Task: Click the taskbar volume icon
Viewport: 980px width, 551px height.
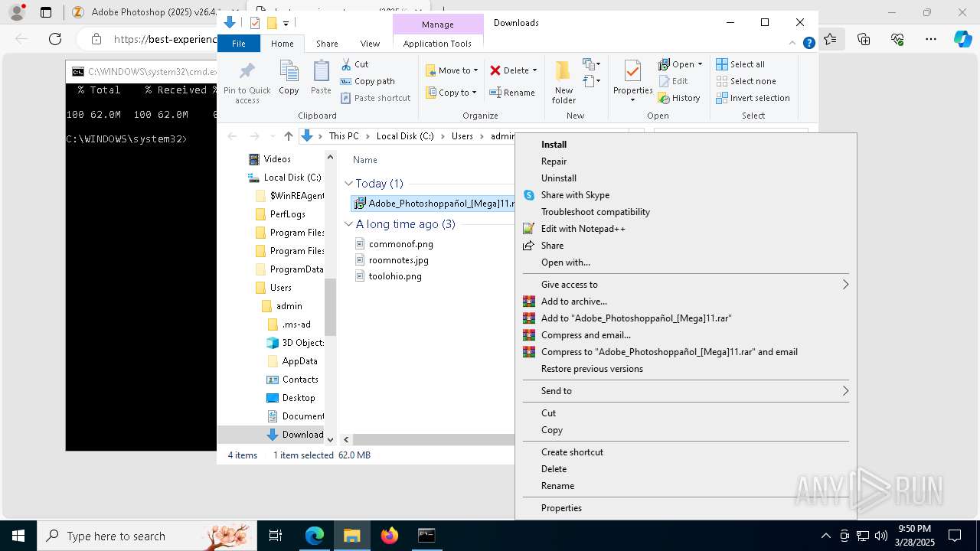Action: click(881, 536)
